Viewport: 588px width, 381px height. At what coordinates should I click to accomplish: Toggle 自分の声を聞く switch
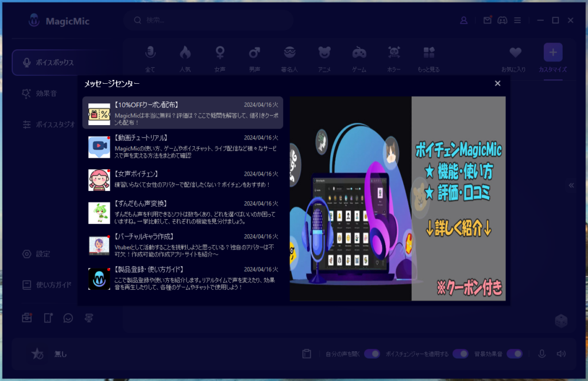coord(372,353)
